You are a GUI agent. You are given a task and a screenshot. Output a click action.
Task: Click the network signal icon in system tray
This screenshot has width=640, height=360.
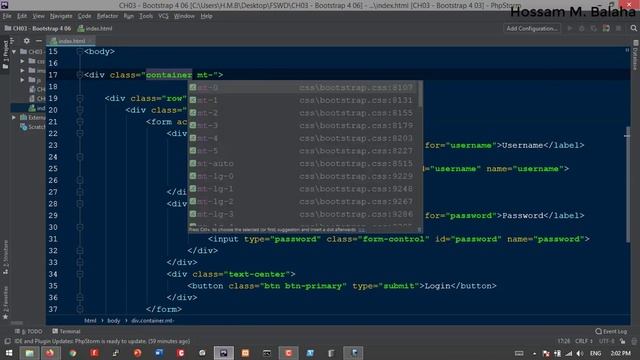[x=569, y=353]
